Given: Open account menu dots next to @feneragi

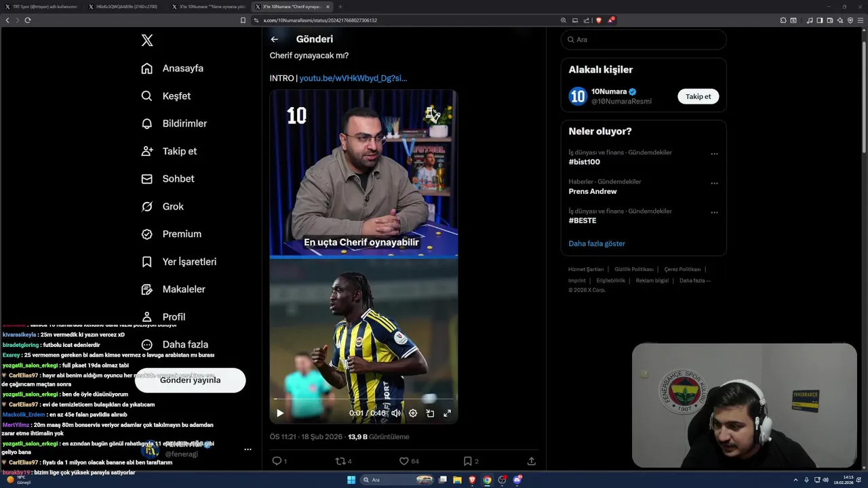Looking at the screenshot, I should tap(248, 449).
